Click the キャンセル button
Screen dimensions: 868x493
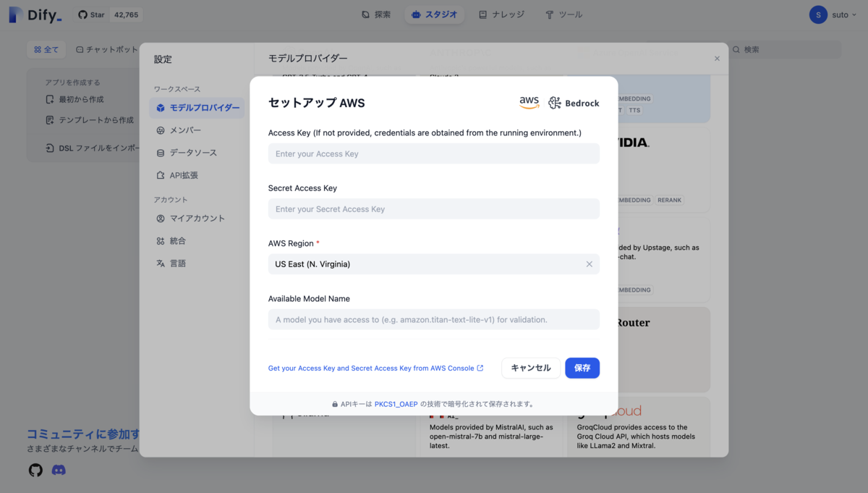pos(531,368)
